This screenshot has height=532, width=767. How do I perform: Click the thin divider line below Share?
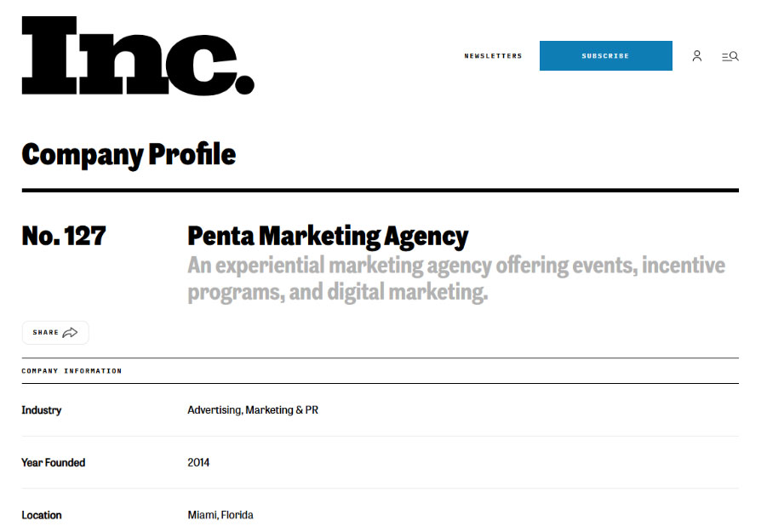point(380,358)
